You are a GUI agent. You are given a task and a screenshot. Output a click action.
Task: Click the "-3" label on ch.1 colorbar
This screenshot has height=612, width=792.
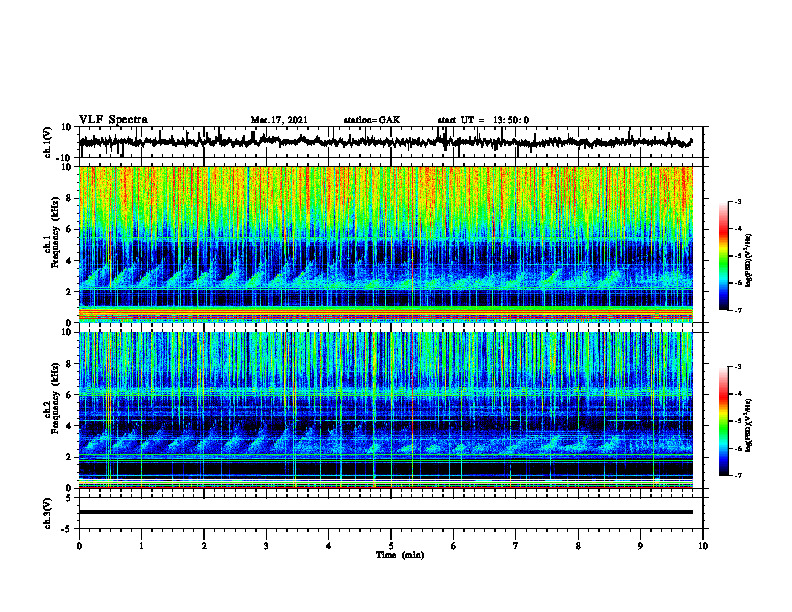(738, 201)
